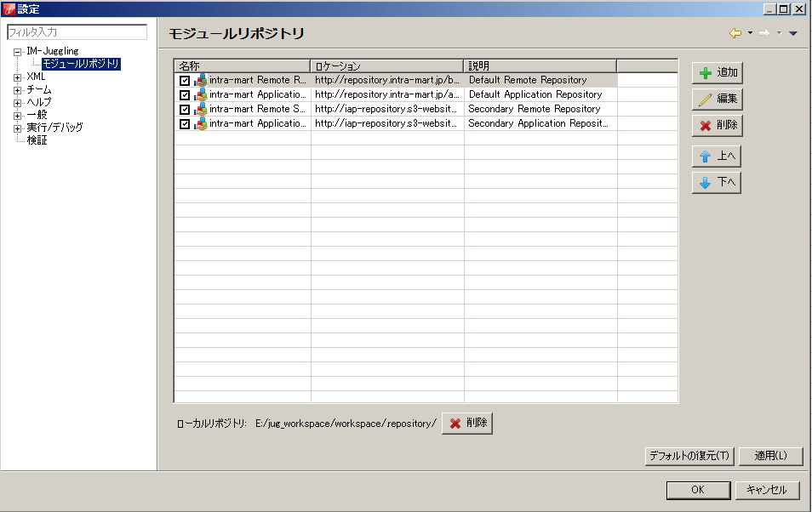Click the red X icon beside local repository path
Image resolution: width=812 pixels, height=512 pixels.
click(x=455, y=424)
